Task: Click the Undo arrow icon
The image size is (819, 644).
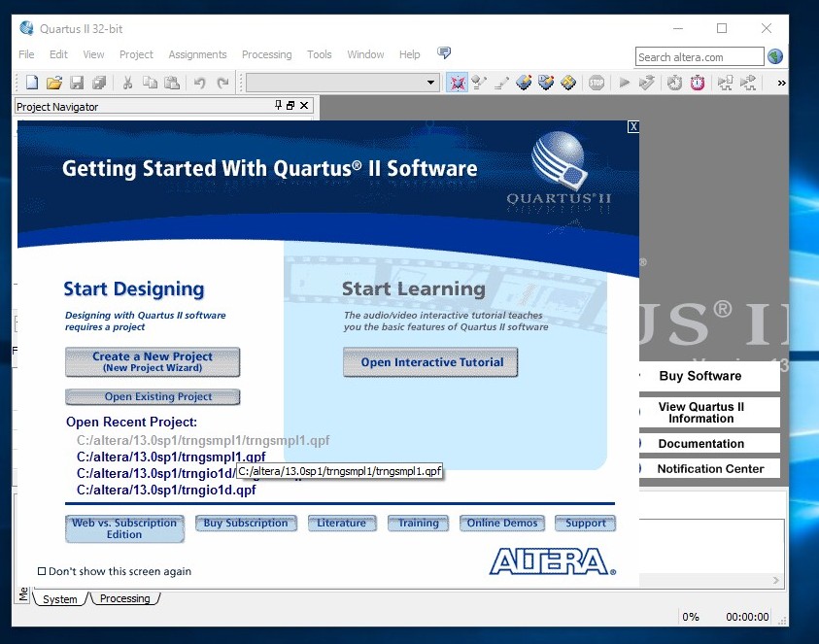Action: 199,83
